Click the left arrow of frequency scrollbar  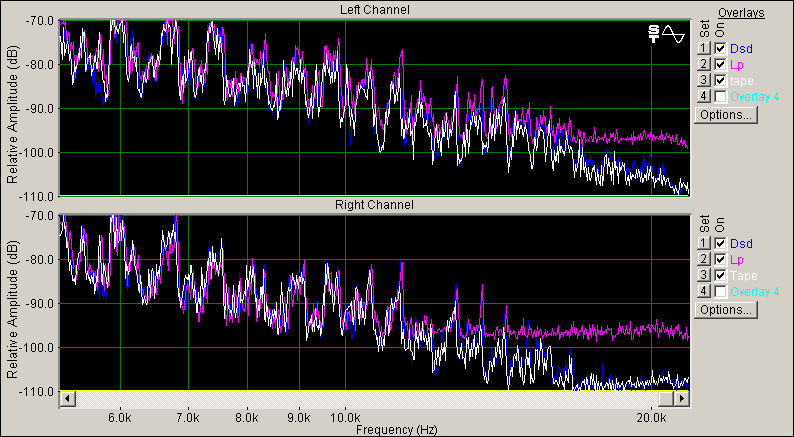click(68, 398)
